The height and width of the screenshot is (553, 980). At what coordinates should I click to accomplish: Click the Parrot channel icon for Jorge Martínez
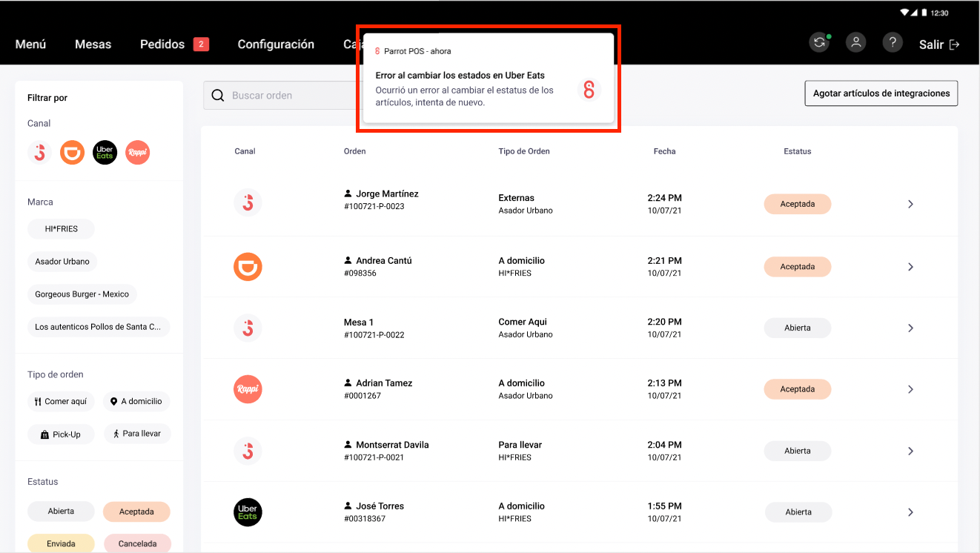pyautogui.click(x=248, y=203)
